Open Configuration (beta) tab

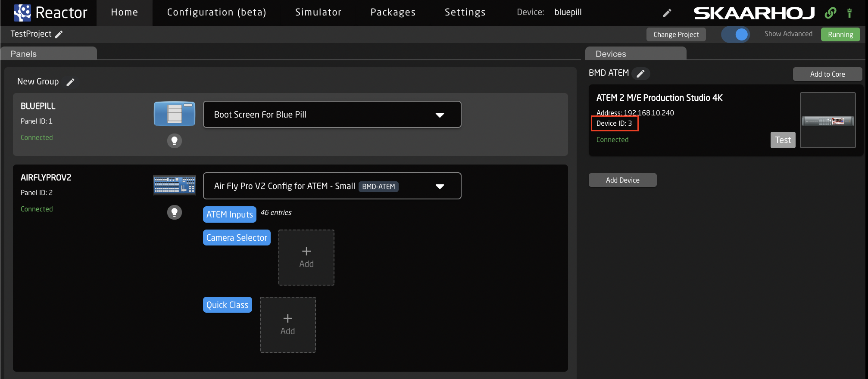[x=216, y=12]
